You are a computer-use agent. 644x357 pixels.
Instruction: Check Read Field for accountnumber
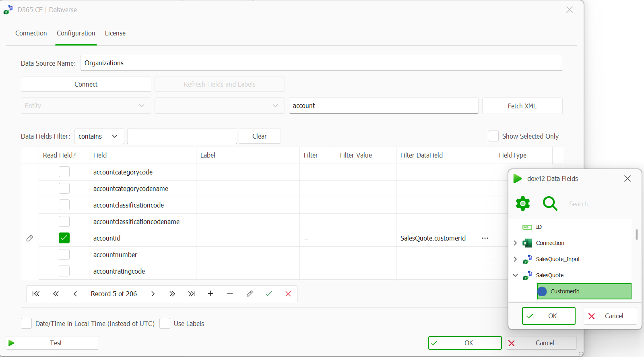(64, 255)
